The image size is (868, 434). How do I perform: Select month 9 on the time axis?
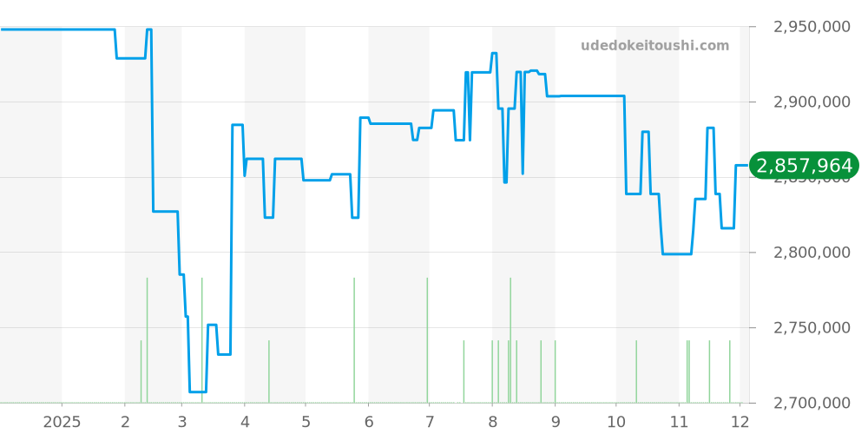tap(555, 422)
